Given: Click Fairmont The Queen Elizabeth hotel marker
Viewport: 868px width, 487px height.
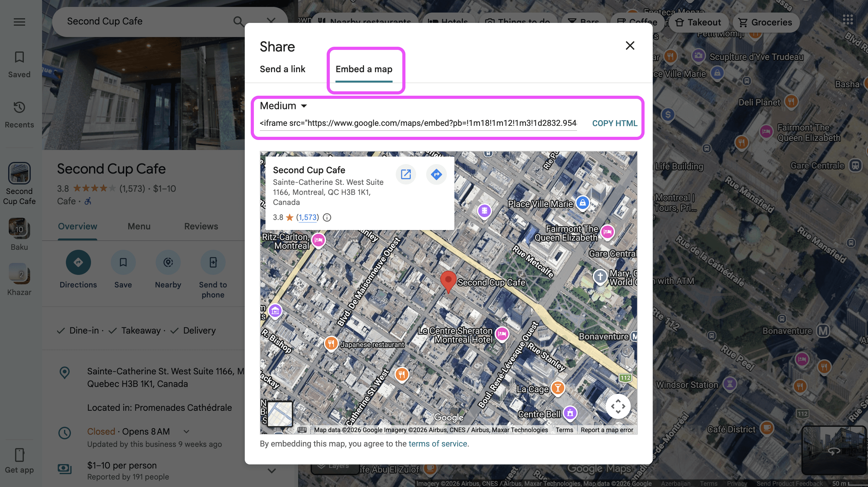Looking at the screenshot, I should click(x=608, y=232).
